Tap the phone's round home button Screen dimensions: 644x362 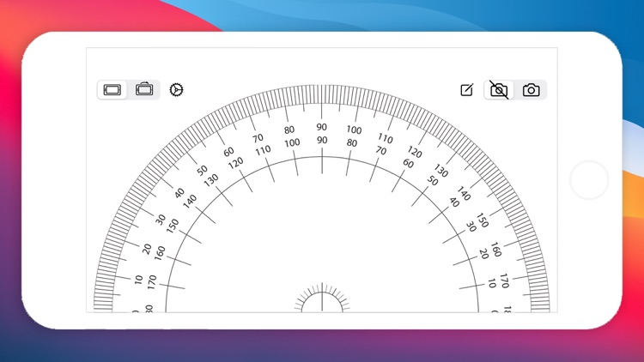589,180
